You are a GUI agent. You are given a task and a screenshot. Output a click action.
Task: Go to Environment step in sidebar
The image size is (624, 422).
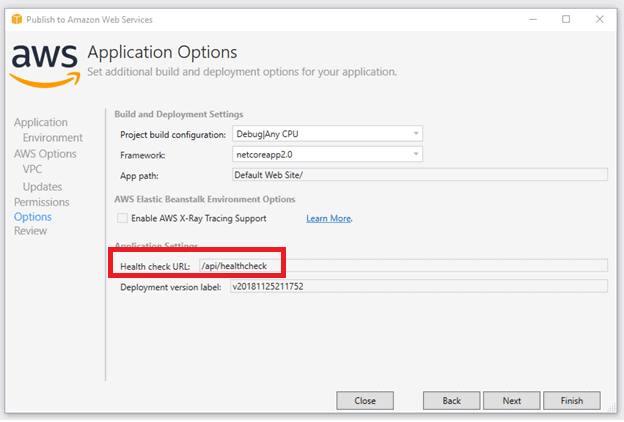pos(53,138)
